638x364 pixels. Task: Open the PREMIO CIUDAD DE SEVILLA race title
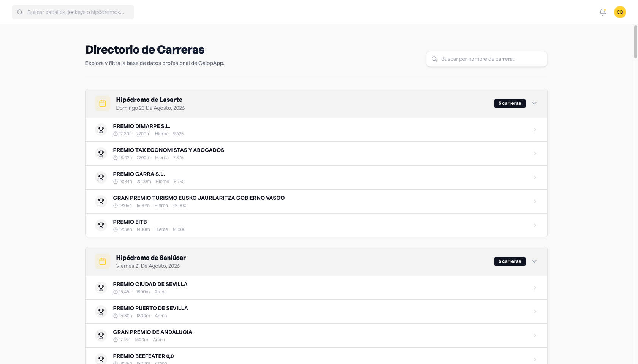click(x=150, y=284)
